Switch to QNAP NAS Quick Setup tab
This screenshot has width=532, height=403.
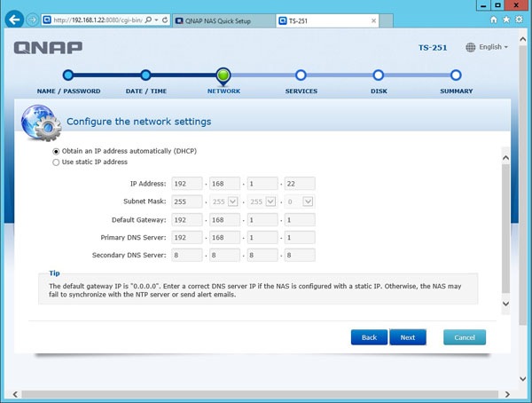[x=223, y=20]
